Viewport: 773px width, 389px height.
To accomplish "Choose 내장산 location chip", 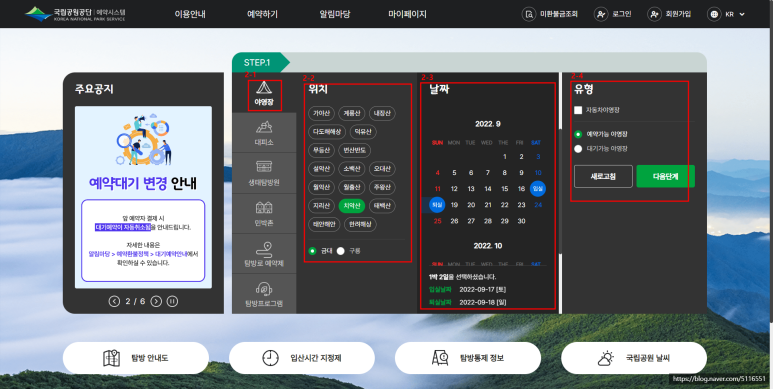I will click(382, 113).
